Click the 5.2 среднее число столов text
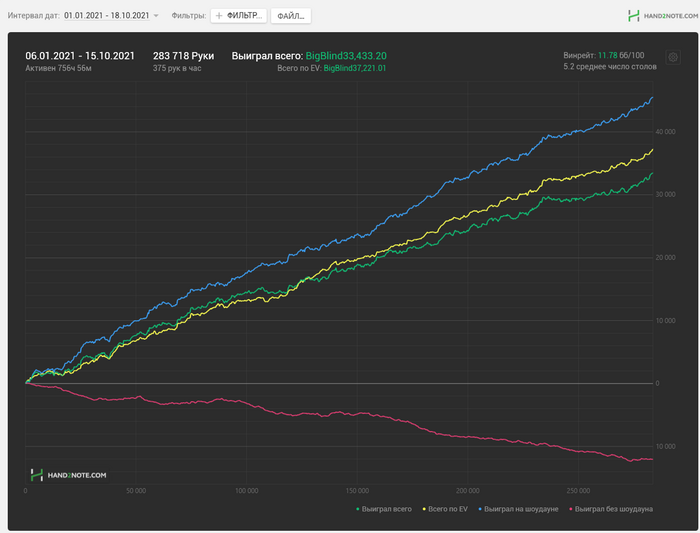The image size is (700, 533). [610, 67]
